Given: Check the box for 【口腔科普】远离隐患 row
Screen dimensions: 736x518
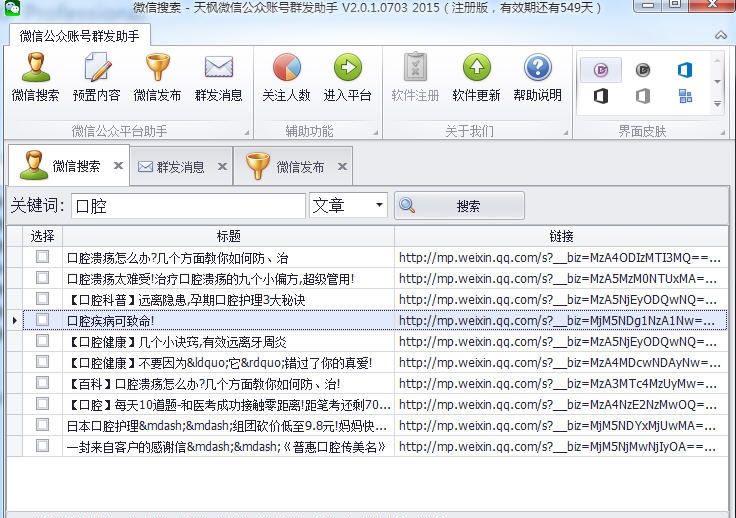Looking at the screenshot, I should 42,299.
